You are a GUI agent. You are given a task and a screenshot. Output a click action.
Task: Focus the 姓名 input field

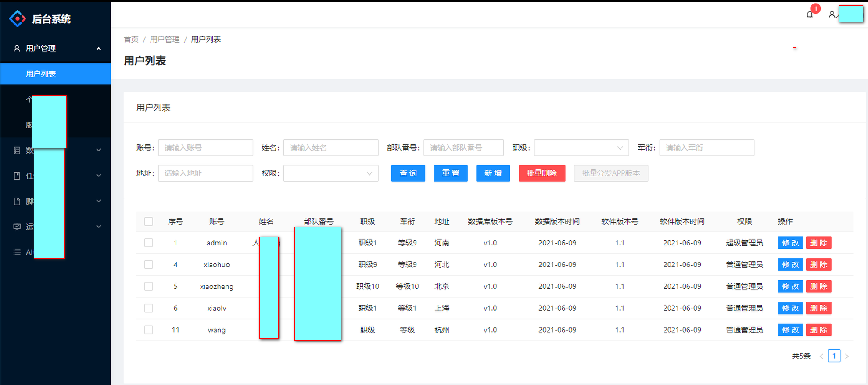tap(331, 148)
